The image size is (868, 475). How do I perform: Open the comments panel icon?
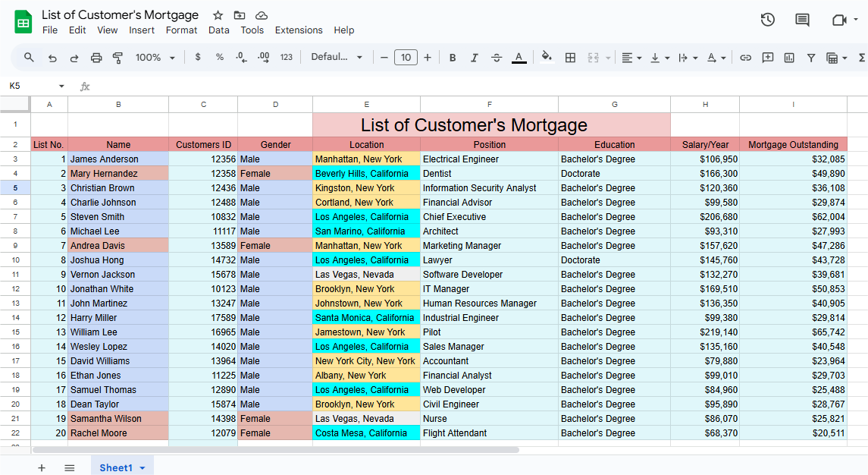802,20
